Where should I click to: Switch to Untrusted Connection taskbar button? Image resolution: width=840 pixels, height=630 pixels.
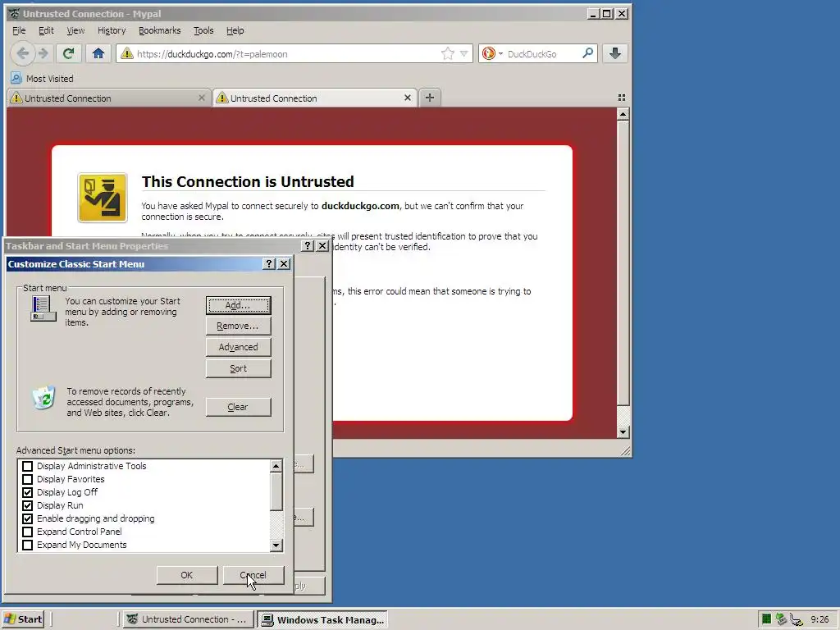click(x=187, y=619)
